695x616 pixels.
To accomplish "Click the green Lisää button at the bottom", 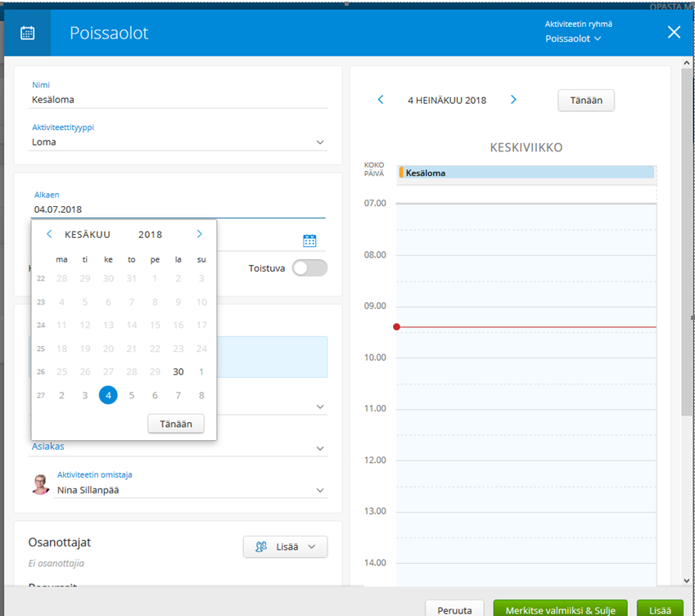I will pyautogui.click(x=660, y=609).
